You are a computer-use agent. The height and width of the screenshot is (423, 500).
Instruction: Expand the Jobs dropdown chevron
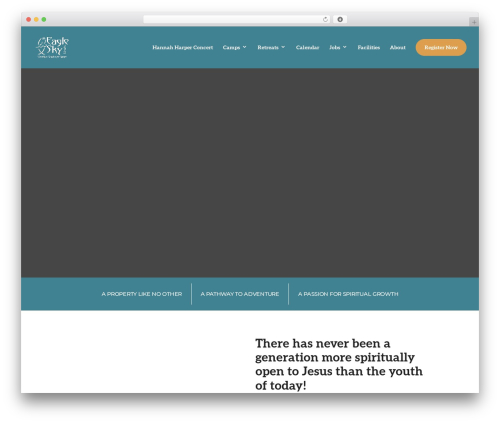tap(345, 47)
